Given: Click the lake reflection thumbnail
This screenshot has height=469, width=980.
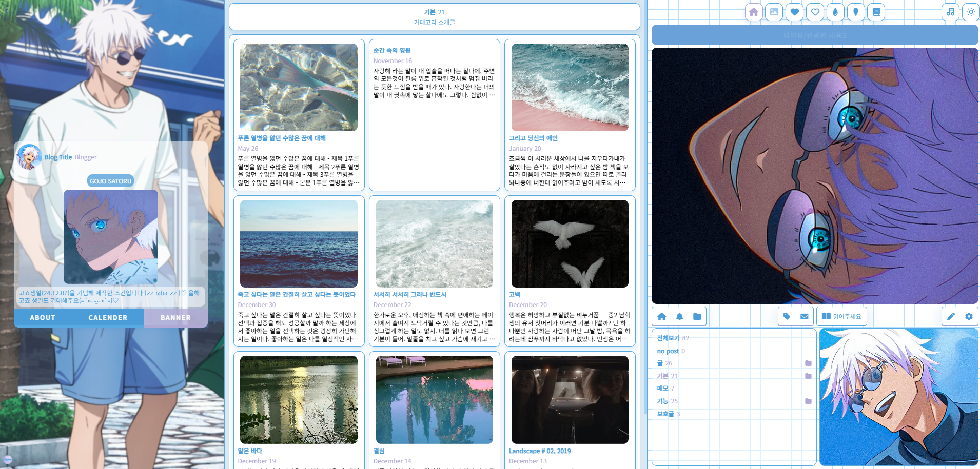Looking at the screenshot, I should click(299, 400).
